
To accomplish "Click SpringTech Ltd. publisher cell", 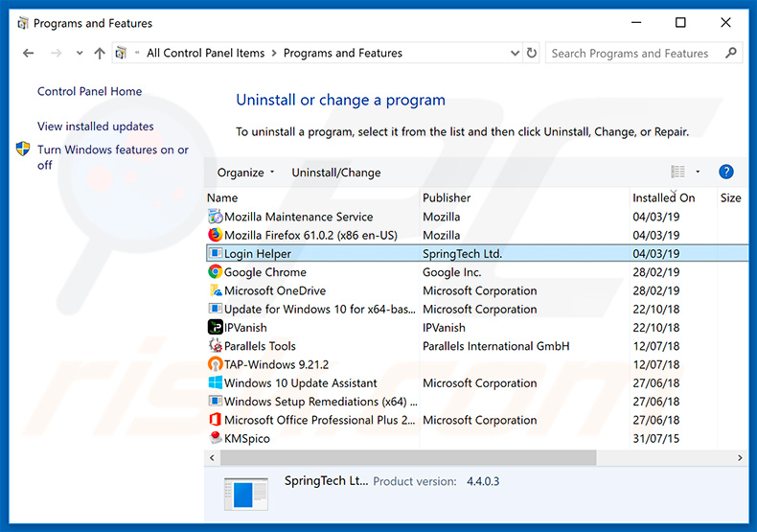I will click(462, 253).
